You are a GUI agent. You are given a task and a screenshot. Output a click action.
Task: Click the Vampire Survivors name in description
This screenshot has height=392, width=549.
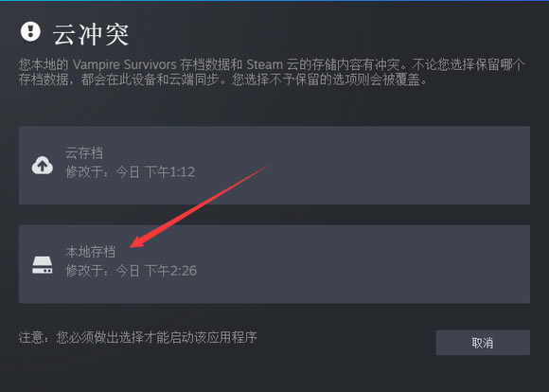(125, 64)
